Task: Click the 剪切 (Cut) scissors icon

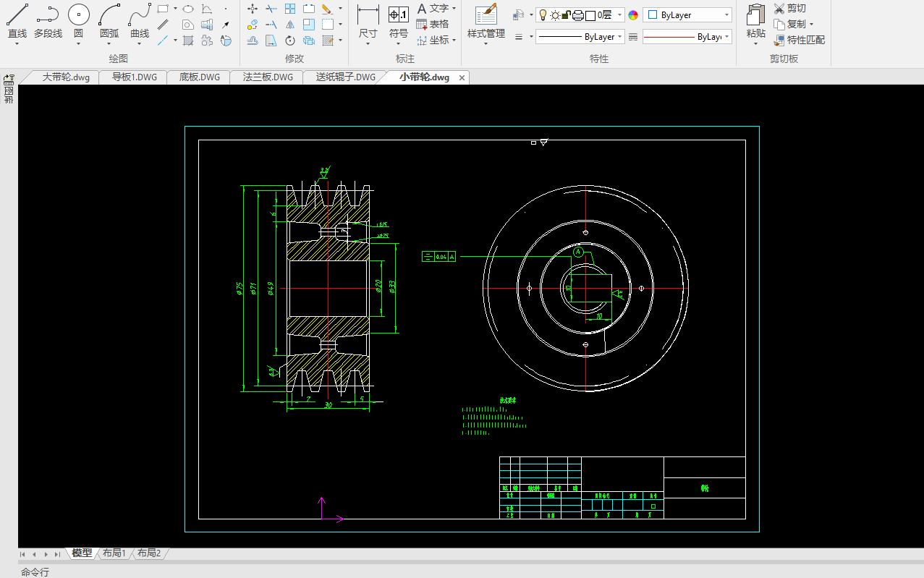Action: (x=779, y=9)
